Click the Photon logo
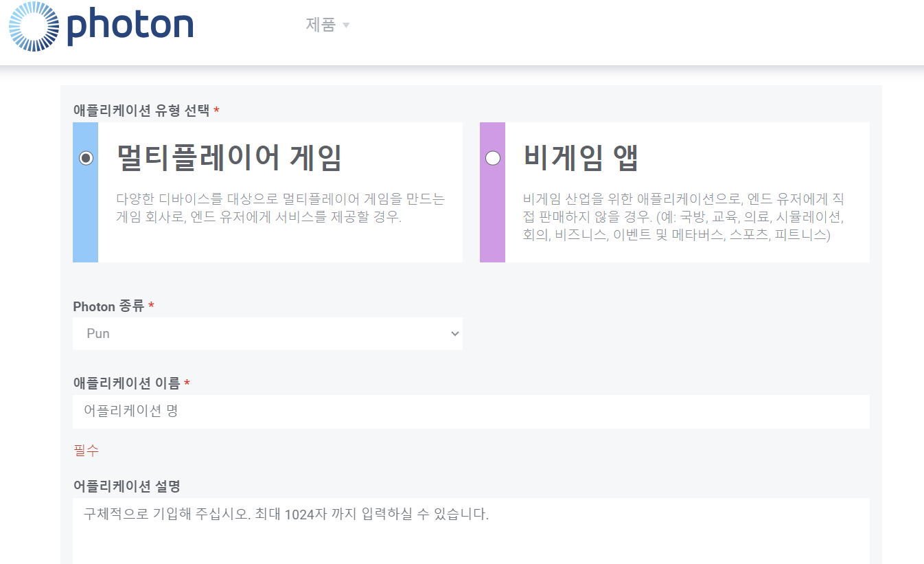 click(101, 26)
